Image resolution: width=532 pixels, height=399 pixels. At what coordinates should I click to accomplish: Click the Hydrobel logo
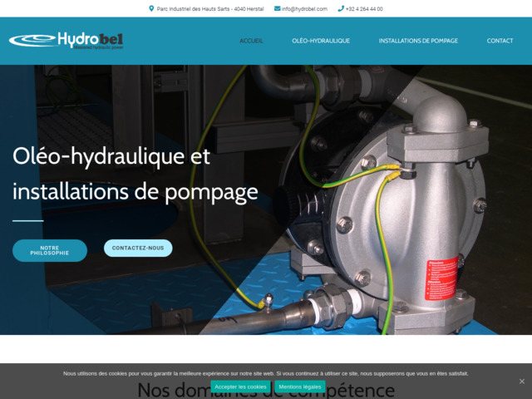pos(66,41)
